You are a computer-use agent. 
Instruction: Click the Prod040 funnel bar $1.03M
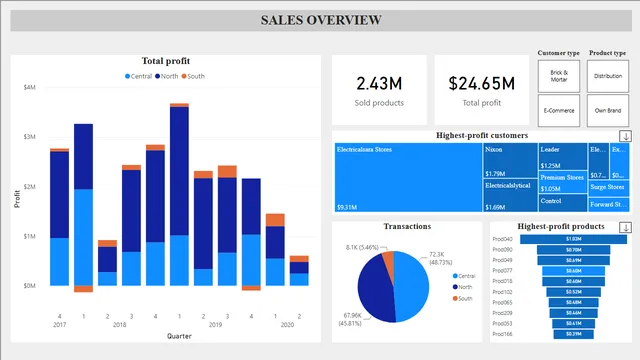pyautogui.click(x=573, y=239)
